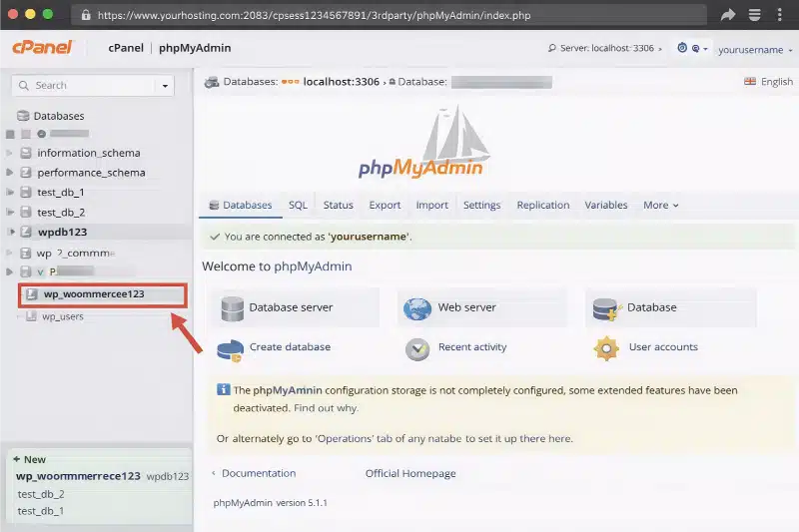Click the server icon in breadcrumb
The image size is (799, 532).
coord(212,82)
